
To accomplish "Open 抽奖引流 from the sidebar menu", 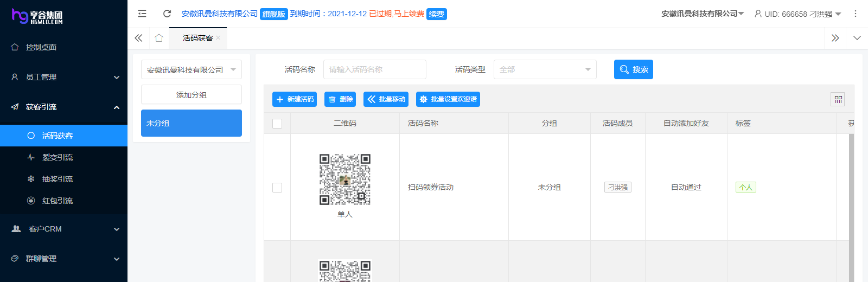I will point(58,179).
